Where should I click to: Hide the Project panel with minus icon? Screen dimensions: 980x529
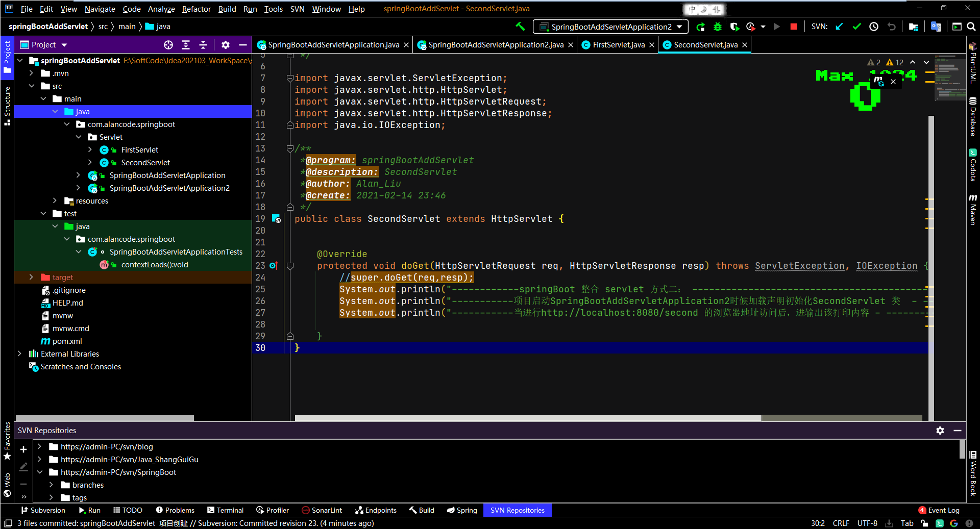click(243, 45)
